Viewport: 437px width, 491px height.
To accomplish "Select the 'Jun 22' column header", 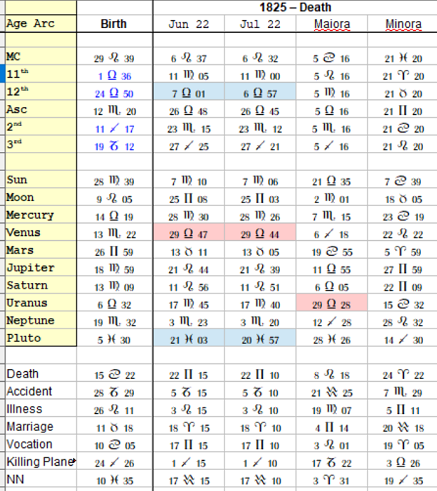I will tap(189, 24).
